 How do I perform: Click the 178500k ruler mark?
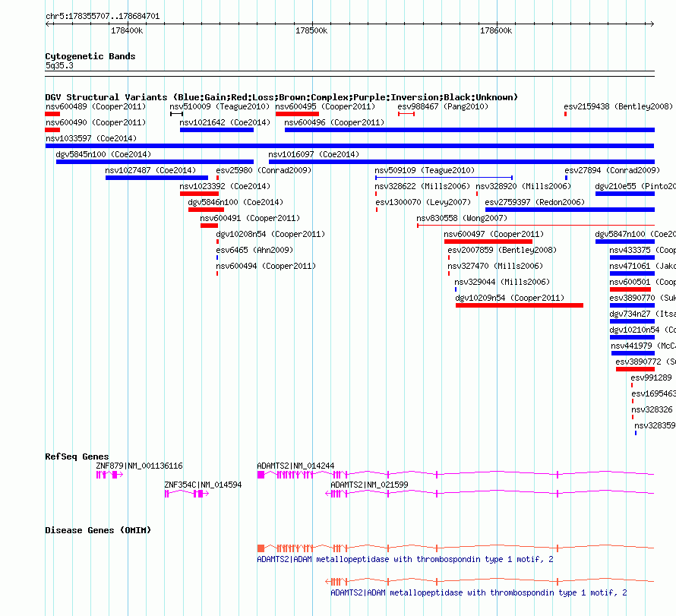[x=311, y=30]
